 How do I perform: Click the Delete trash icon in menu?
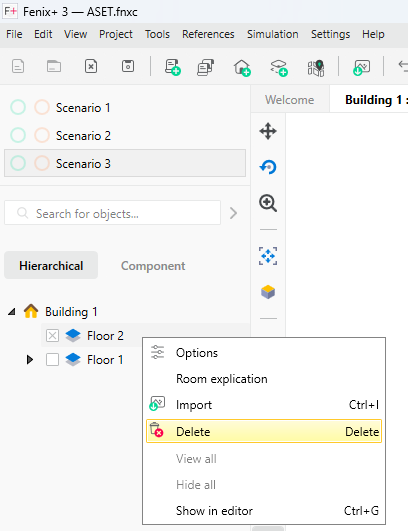(x=156, y=430)
